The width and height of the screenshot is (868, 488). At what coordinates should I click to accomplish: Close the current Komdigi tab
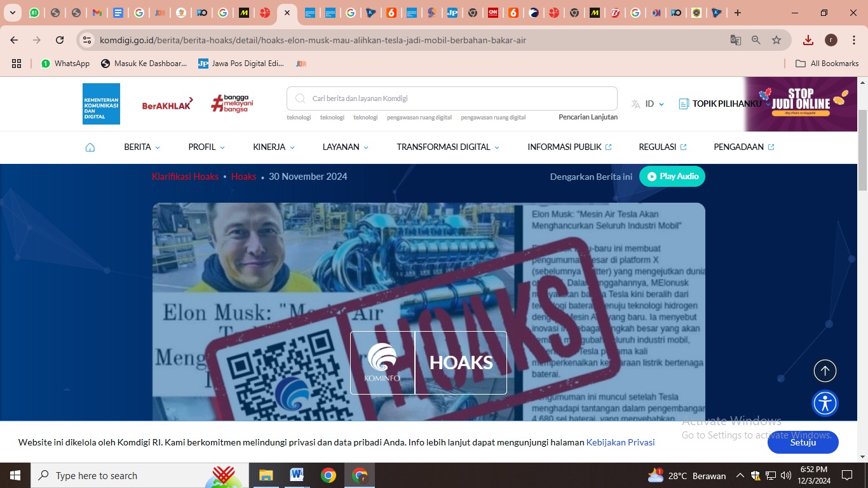[287, 13]
